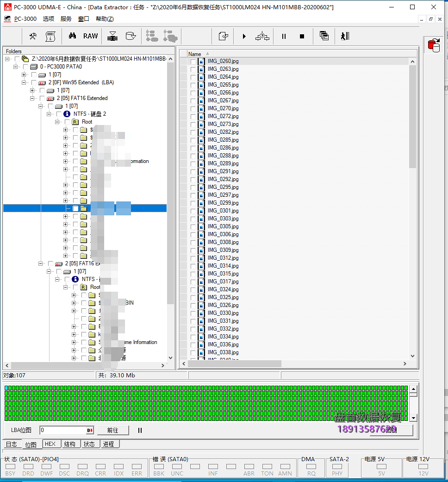This screenshot has width=448, height=482.
Task: Switch to the 日志 tab
Action: point(12,444)
